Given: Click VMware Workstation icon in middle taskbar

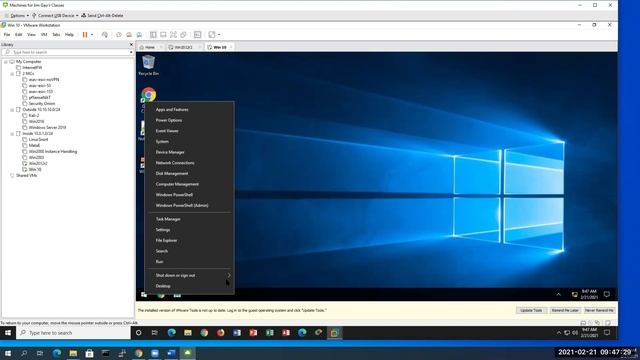Looking at the screenshot, I should pos(334,333).
